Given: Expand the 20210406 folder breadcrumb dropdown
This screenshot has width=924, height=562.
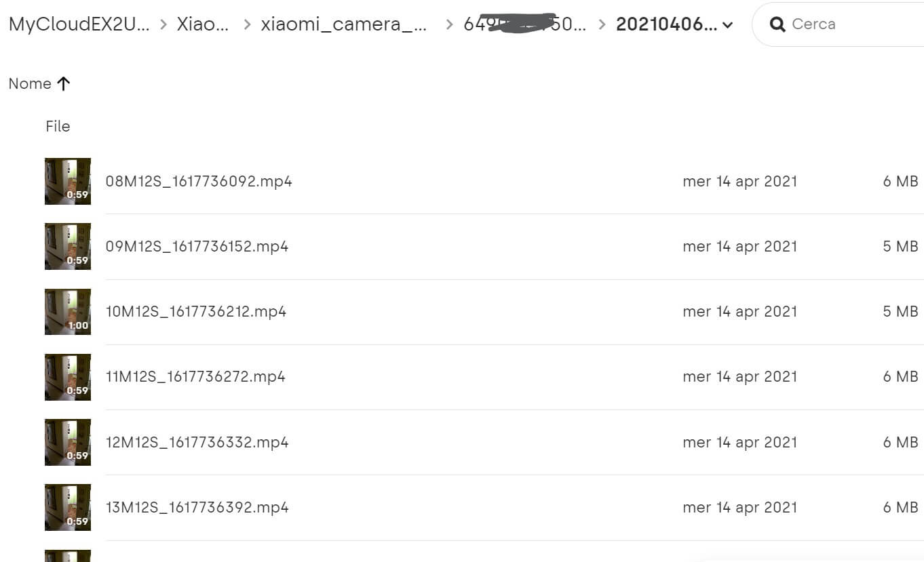Looking at the screenshot, I should click(728, 25).
